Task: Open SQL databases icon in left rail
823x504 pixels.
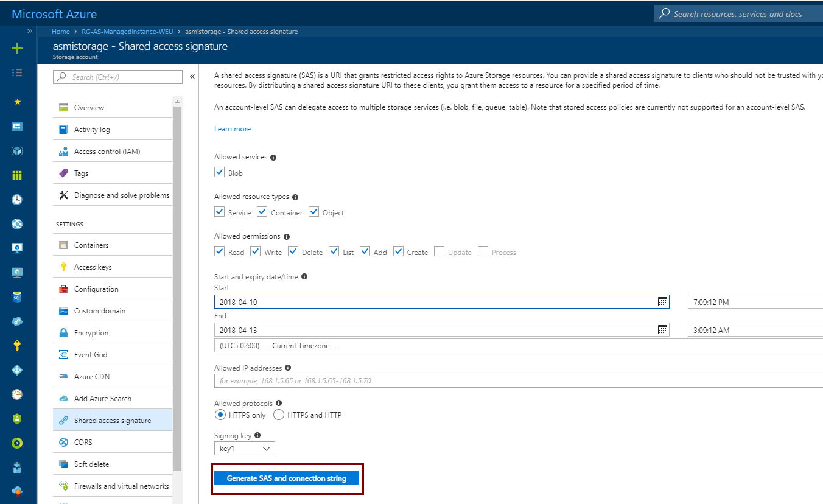Action: pos(17,297)
